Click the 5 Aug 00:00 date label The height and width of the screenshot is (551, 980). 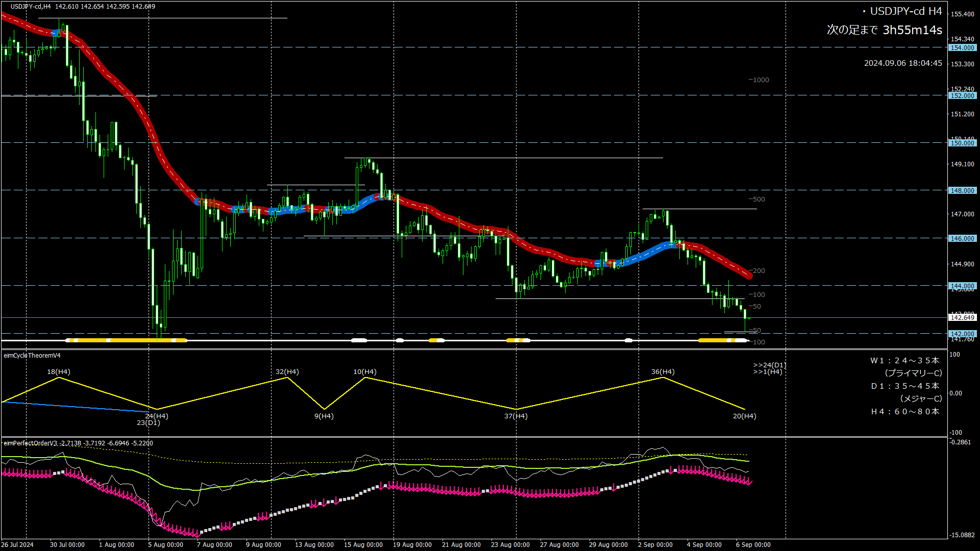165,544
